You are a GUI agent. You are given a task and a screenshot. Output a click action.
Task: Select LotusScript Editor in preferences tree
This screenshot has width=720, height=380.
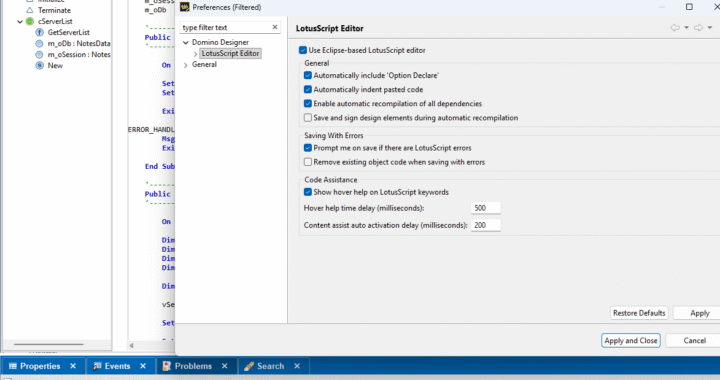click(x=230, y=53)
